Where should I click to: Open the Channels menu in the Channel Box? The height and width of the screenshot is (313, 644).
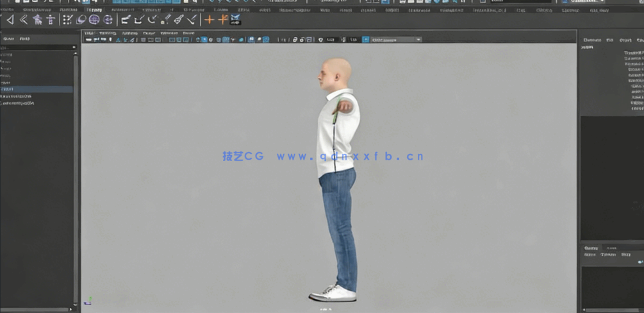point(591,40)
